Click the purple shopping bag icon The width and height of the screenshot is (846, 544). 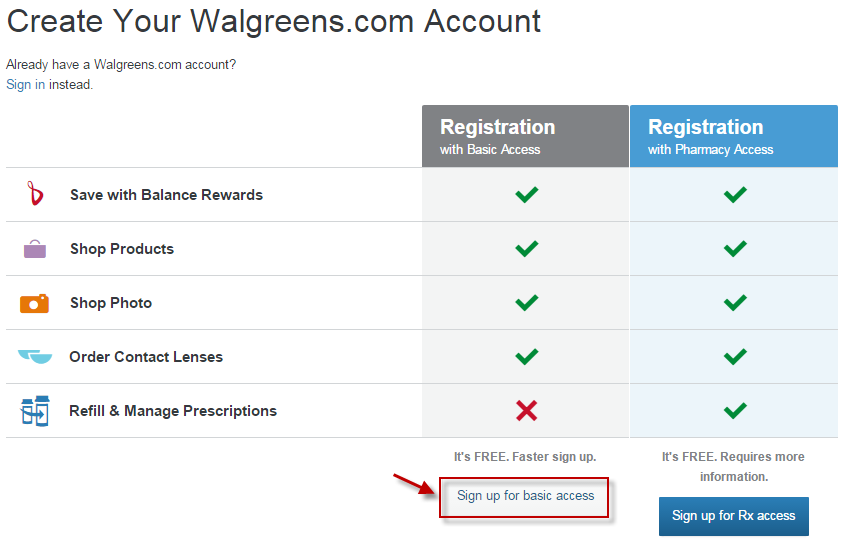(35, 249)
